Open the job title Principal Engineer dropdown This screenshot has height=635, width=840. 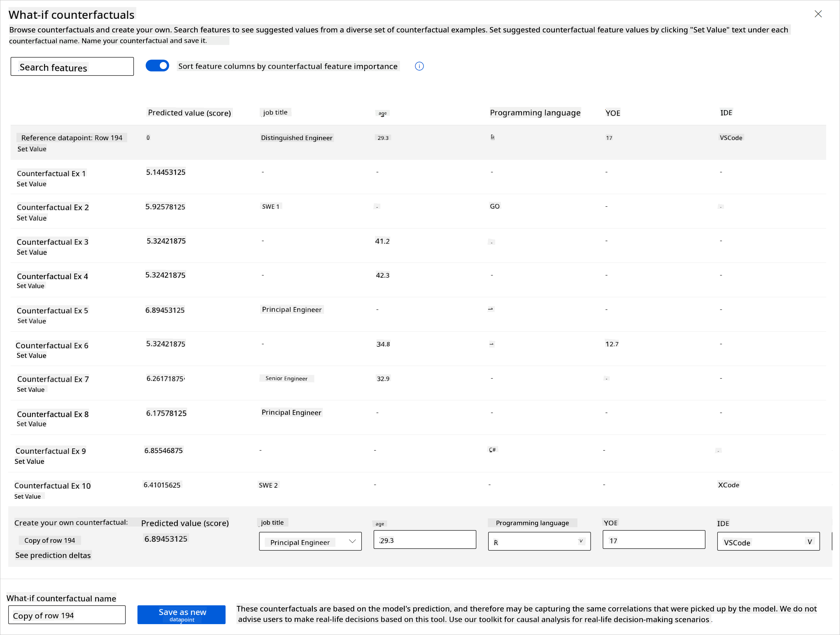click(310, 542)
